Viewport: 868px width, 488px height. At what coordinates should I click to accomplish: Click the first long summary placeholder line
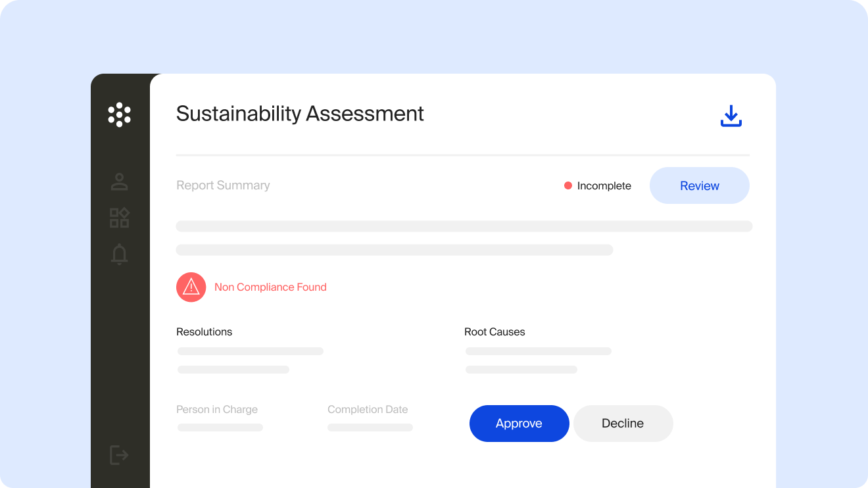pos(464,226)
